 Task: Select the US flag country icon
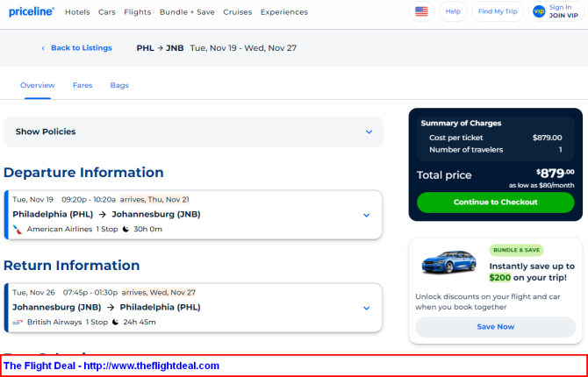(421, 11)
